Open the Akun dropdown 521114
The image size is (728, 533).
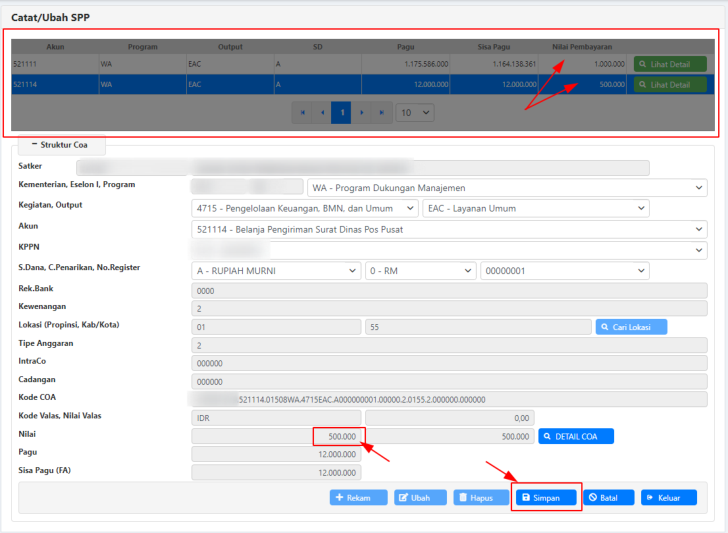point(449,229)
